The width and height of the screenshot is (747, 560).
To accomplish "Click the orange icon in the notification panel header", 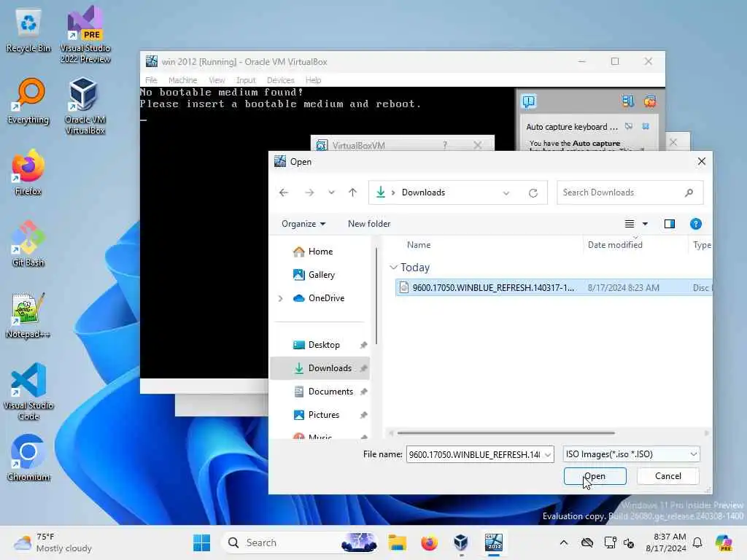I will click(650, 101).
